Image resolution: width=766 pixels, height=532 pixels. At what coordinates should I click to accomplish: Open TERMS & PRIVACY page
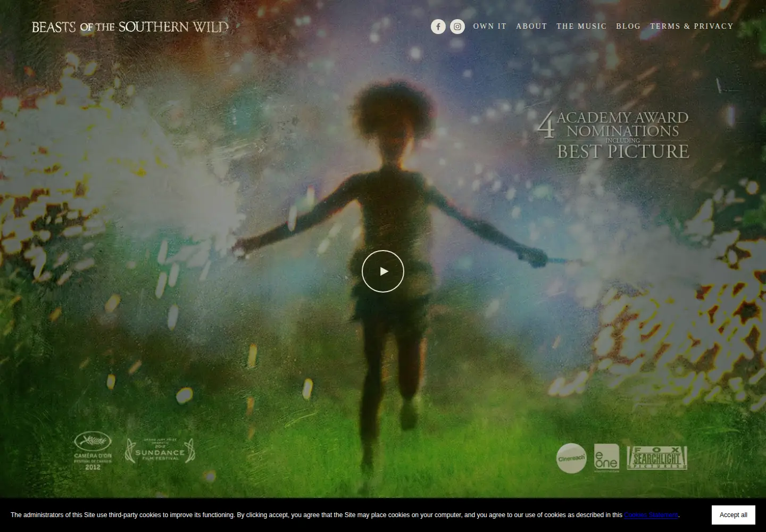pyautogui.click(x=692, y=26)
